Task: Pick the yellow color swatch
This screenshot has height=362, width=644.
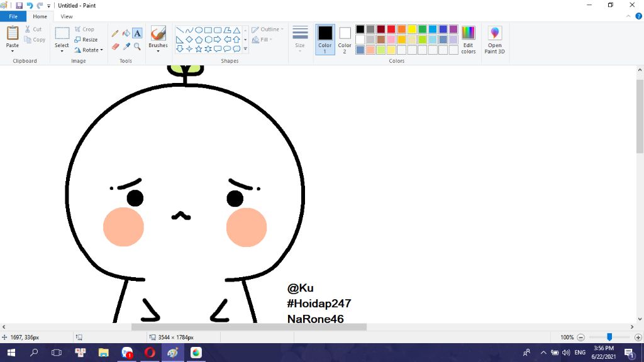Action: [x=412, y=29]
